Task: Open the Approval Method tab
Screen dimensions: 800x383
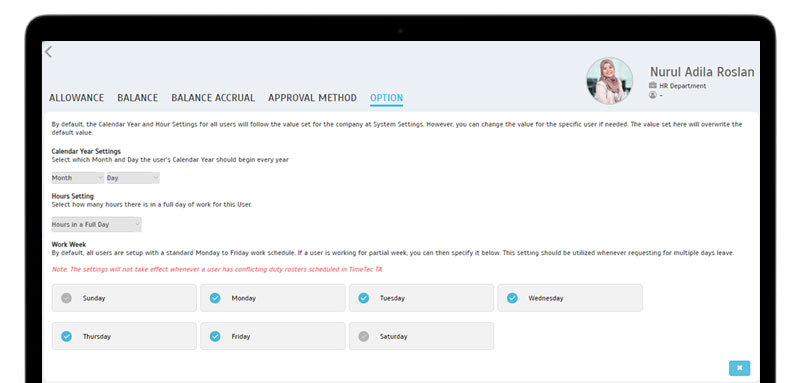Action: [312, 98]
